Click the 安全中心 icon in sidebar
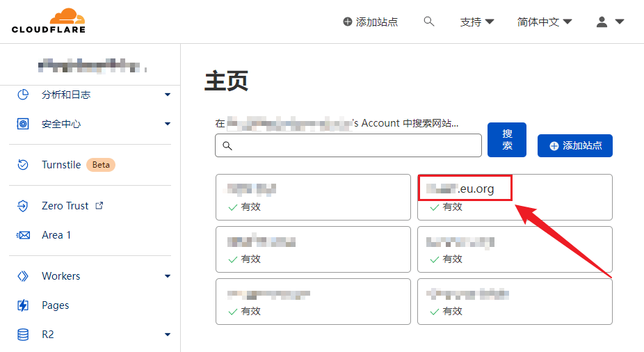Screen dimensions: 644x352 23,124
